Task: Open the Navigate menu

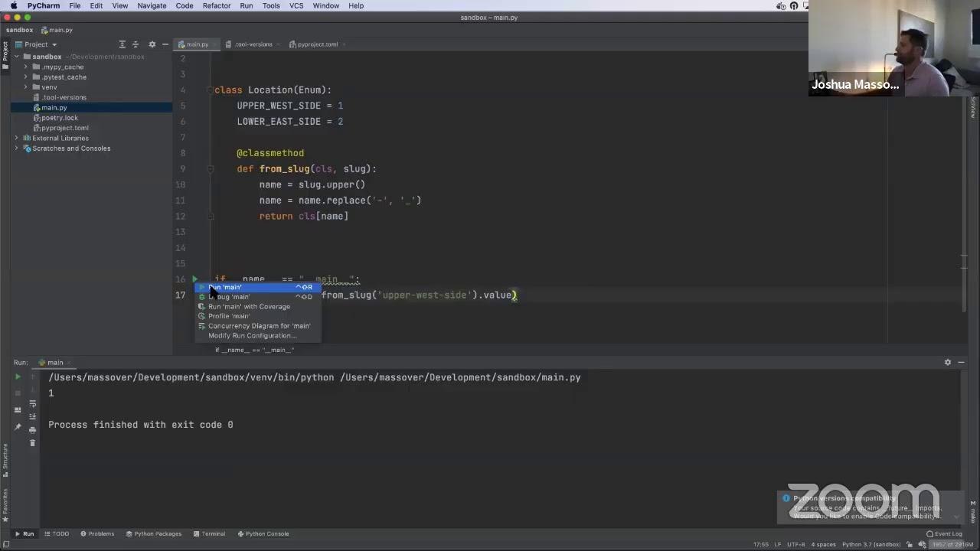Action: (x=152, y=5)
